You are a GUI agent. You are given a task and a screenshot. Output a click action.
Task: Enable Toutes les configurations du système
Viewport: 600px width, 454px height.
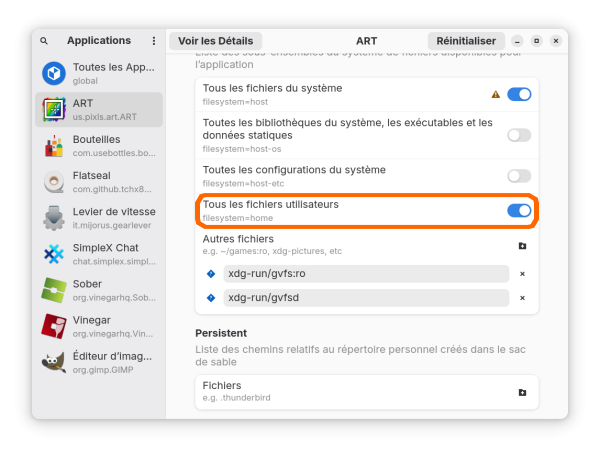click(519, 176)
